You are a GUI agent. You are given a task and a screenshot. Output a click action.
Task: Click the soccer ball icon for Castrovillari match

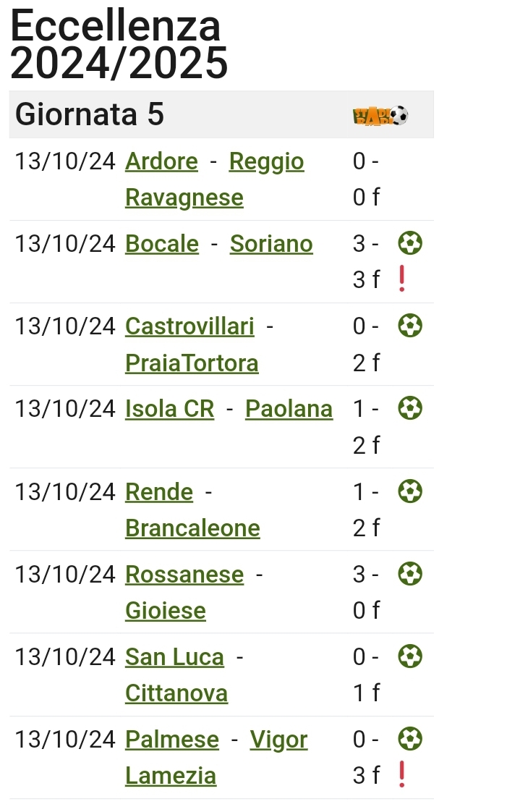click(410, 326)
